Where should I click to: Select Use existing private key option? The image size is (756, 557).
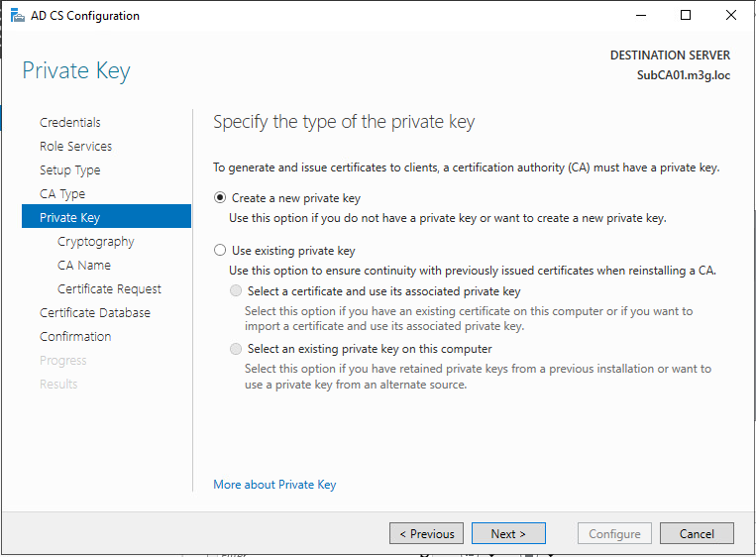pyautogui.click(x=220, y=252)
